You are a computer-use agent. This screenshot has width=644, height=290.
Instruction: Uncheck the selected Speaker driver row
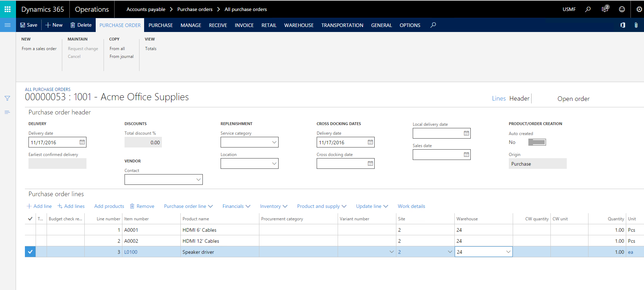[30, 252]
